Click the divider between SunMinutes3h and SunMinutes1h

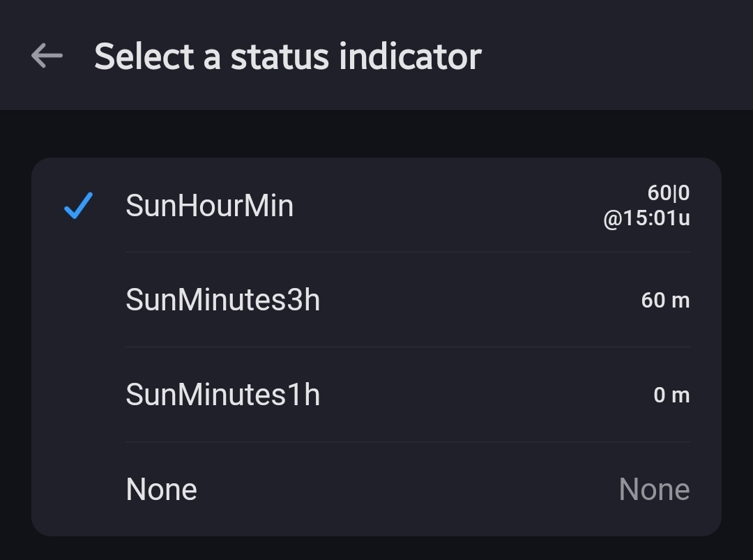coord(407,347)
